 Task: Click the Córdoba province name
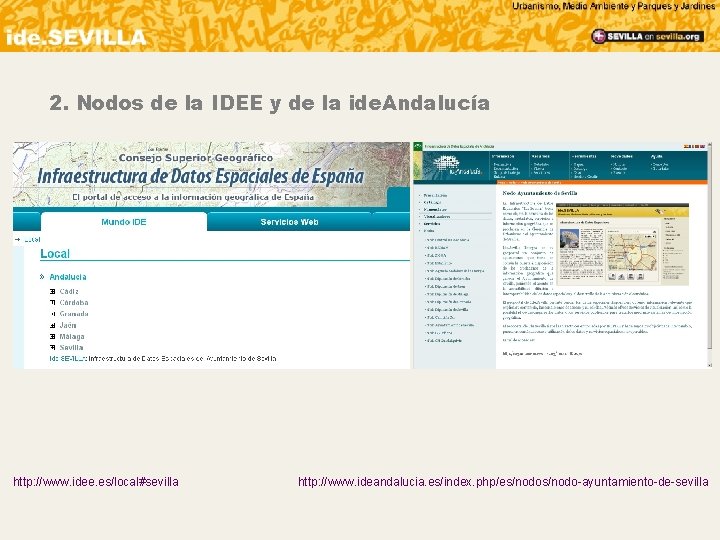pos(74,303)
